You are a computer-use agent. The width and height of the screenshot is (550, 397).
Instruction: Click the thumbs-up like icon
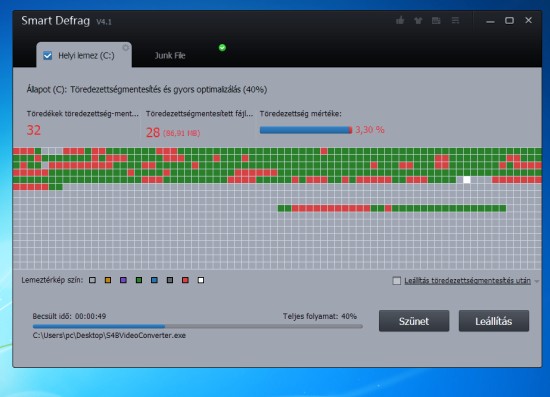400,21
